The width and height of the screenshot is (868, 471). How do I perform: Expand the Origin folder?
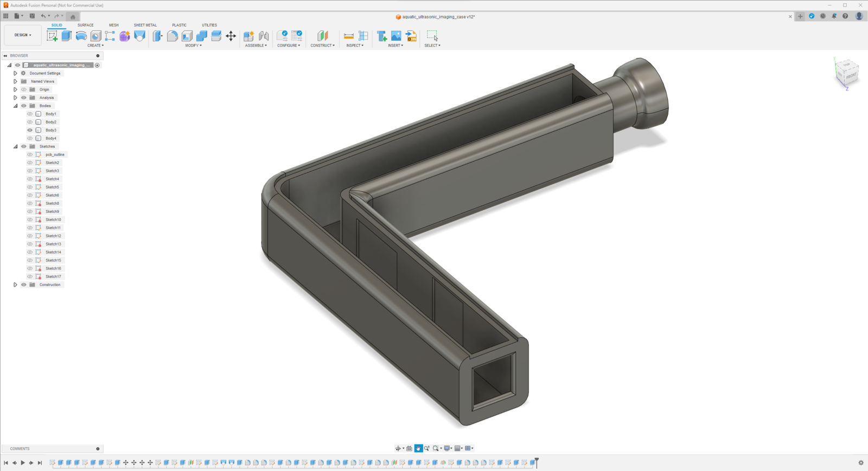[15, 89]
